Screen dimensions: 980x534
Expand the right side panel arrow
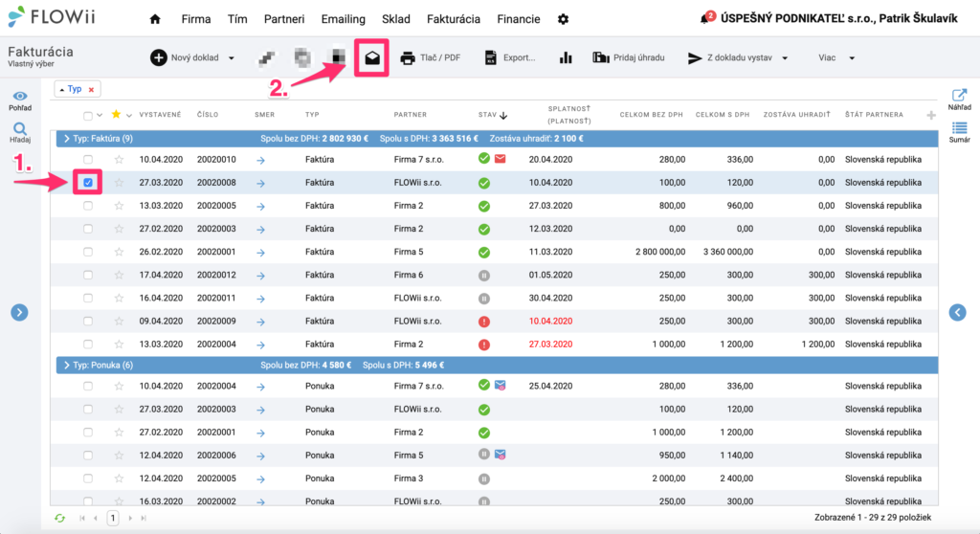point(957,312)
